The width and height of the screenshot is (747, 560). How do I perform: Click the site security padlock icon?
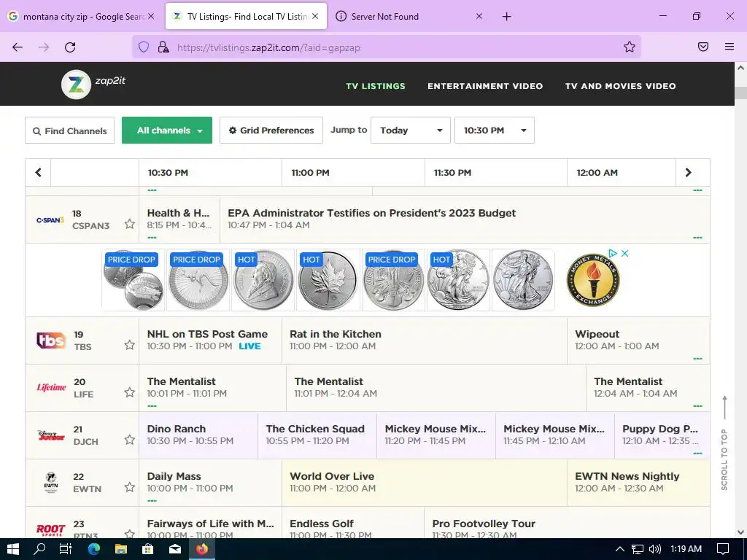click(163, 47)
